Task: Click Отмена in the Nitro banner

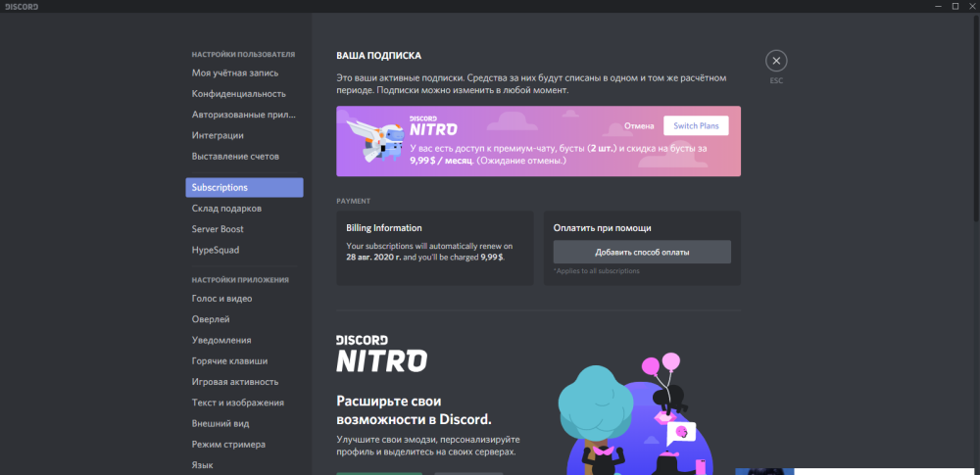Action: coord(639,126)
